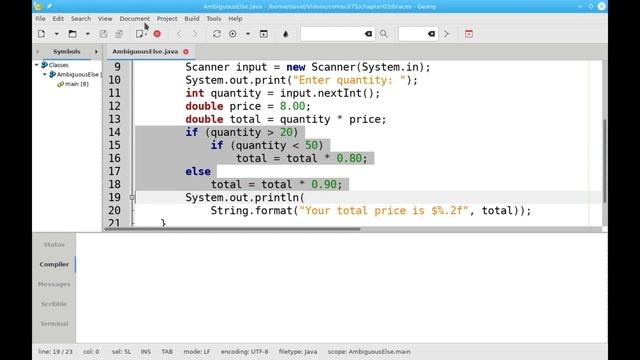
Task: Clear the toolbar search field
Action: tap(368, 34)
